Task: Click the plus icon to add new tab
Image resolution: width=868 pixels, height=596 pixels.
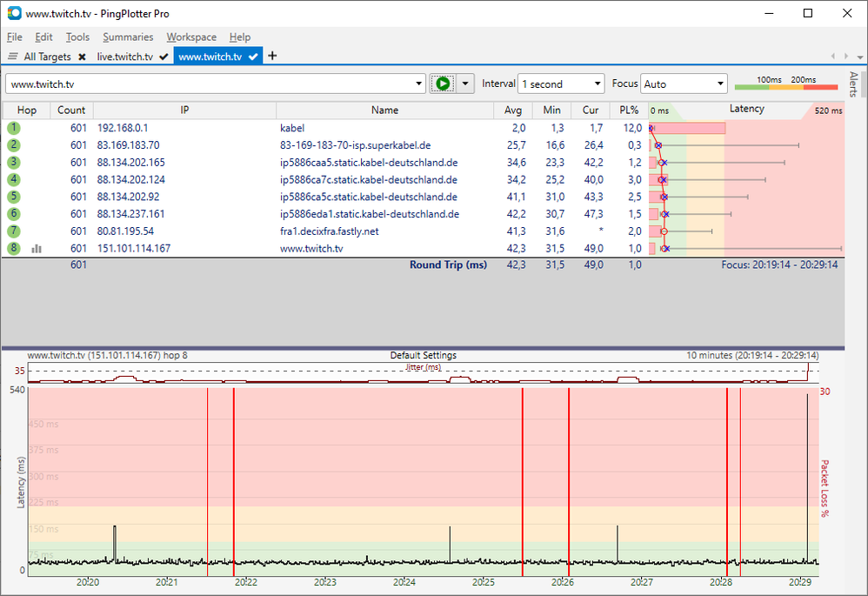Action: click(272, 56)
